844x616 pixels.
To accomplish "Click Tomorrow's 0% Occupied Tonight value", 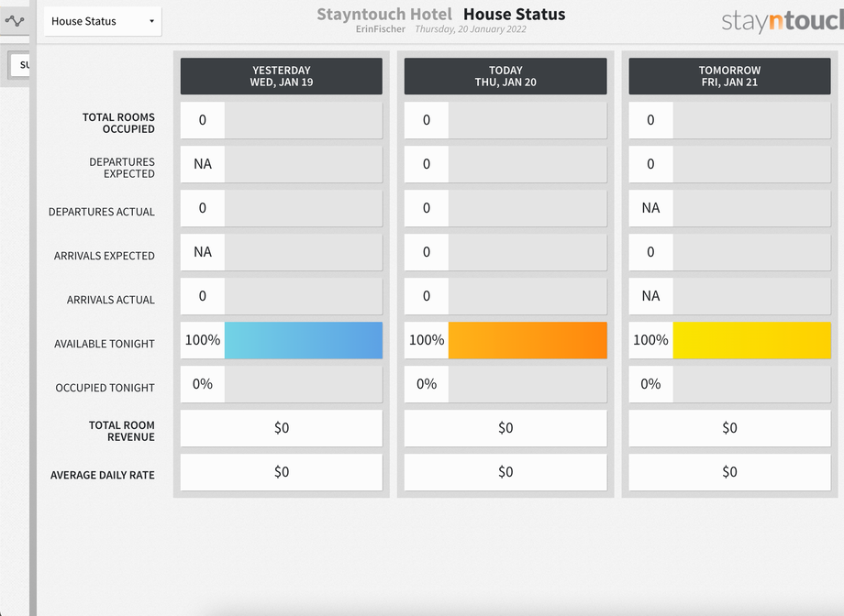I will 650,384.
